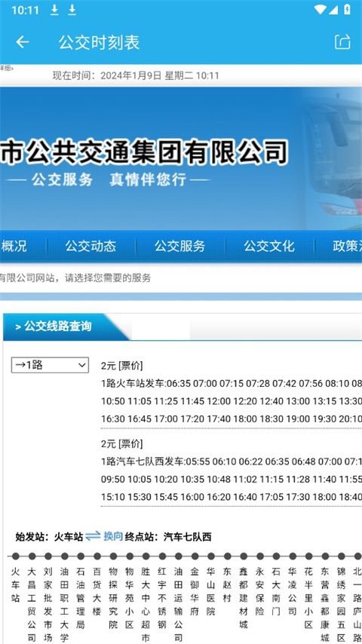The height and width of the screenshot is (644, 362).
Task: Open the 公交动态 menu item
Action: [90, 246]
